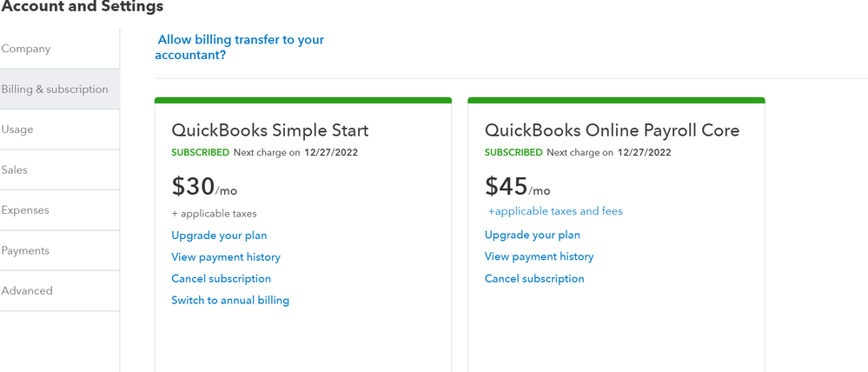Open the Payments settings tab
The image size is (868, 372).
click(26, 251)
